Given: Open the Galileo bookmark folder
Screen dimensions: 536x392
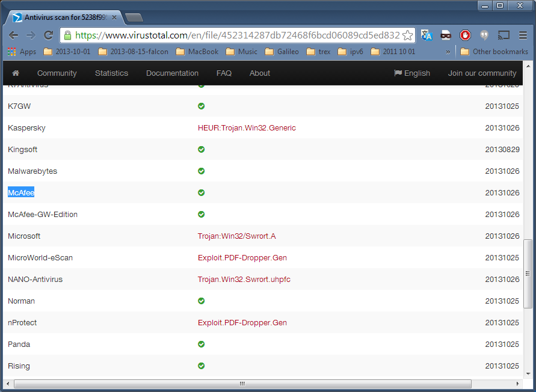Looking at the screenshot, I should pos(282,52).
